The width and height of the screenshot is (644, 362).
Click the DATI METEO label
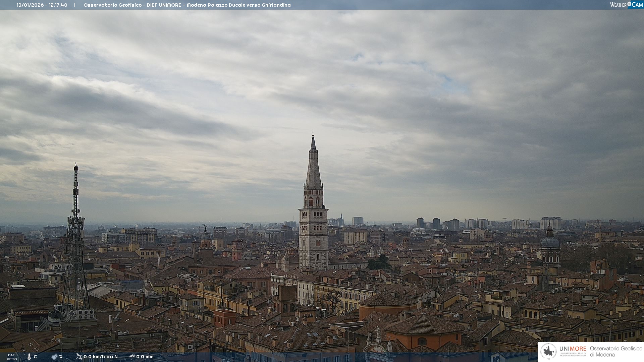tap(12, 357)
